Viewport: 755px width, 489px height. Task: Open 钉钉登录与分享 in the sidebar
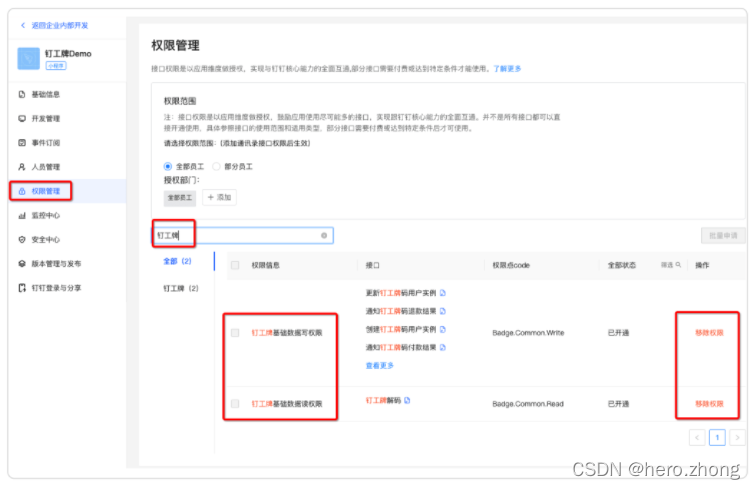[x=56, y=288]
